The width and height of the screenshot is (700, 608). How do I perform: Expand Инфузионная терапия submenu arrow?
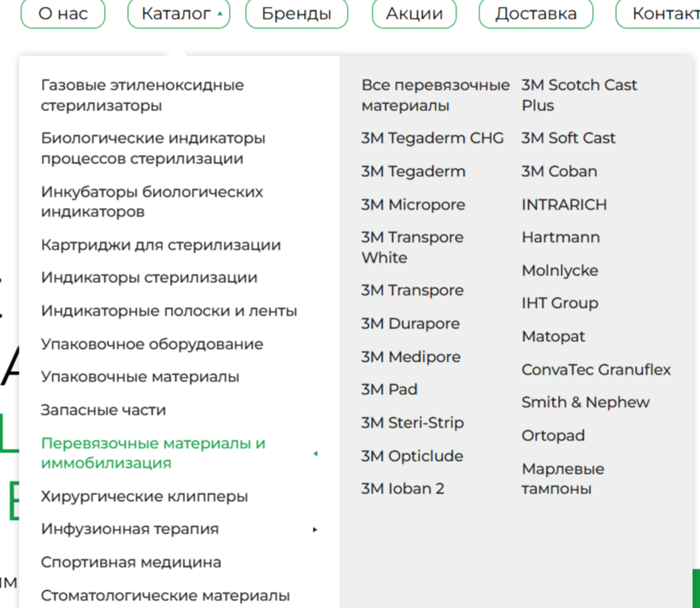(315, 529)
